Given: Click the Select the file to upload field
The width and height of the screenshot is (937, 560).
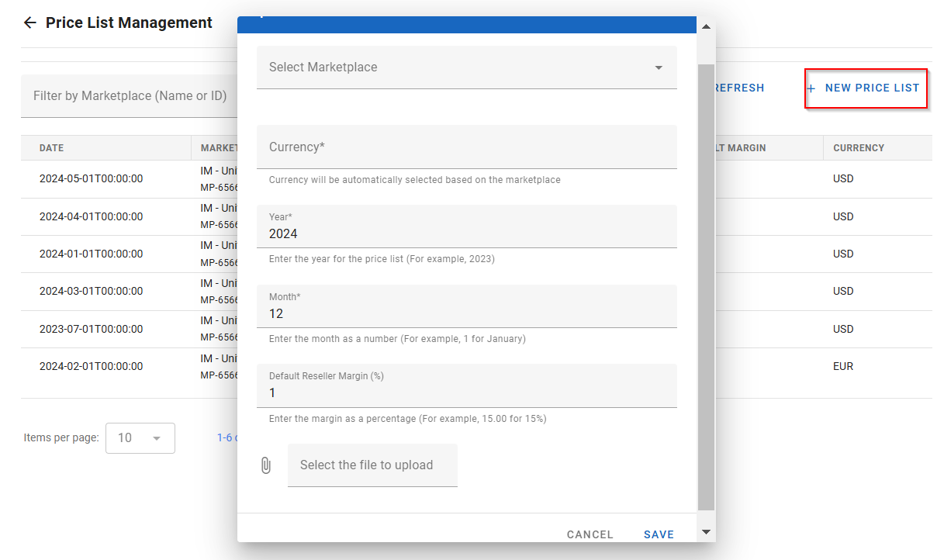Looking at the screenshot, I should (372, 465).
